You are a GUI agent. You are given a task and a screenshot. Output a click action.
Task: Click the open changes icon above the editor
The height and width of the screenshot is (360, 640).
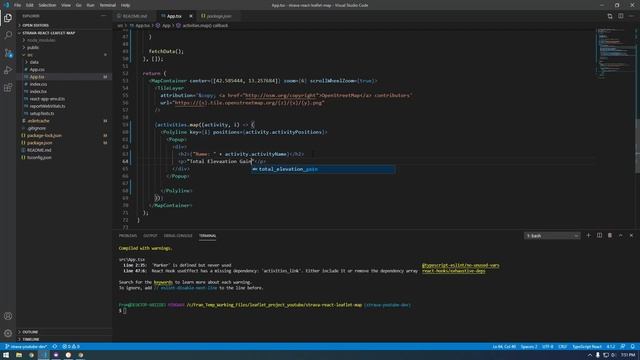click(x=610, y=16)
